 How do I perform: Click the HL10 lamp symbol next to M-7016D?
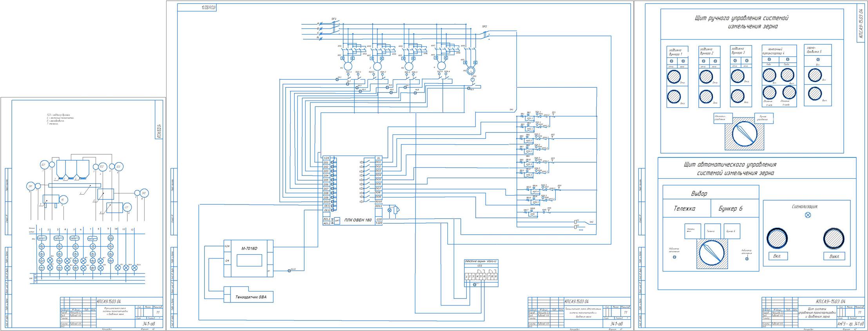pyautogui.click(x=289, y=270)
